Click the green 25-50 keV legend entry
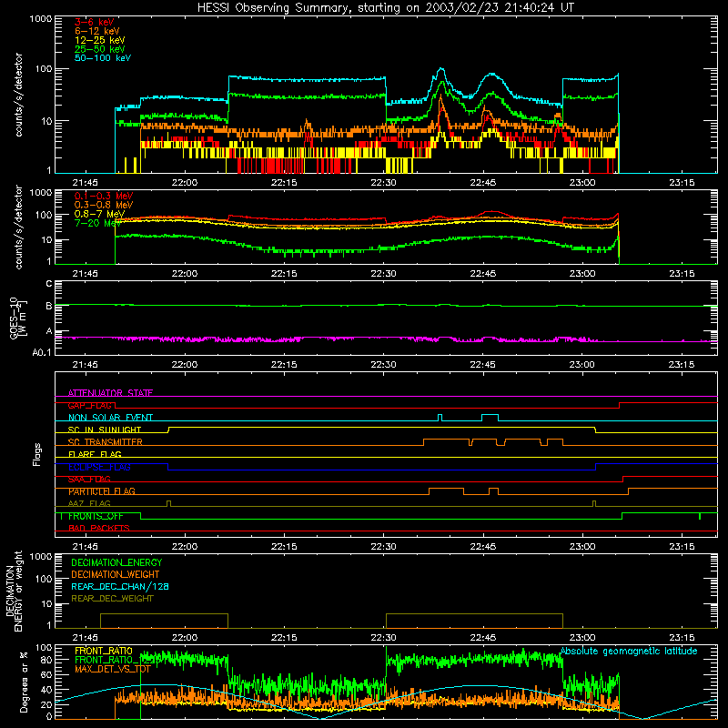This screenshot has width=728, height=728. [x=100, y=49]
